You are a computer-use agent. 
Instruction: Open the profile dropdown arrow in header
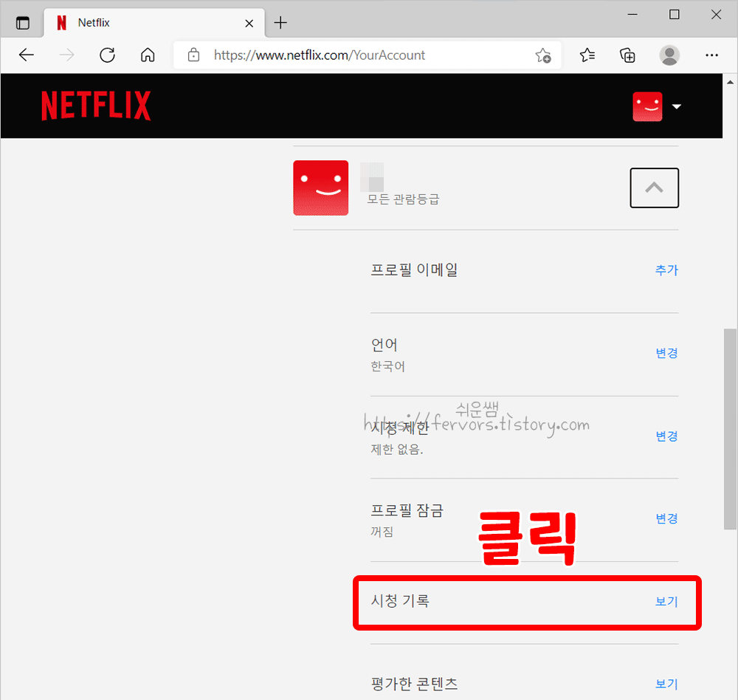point(676,106)
